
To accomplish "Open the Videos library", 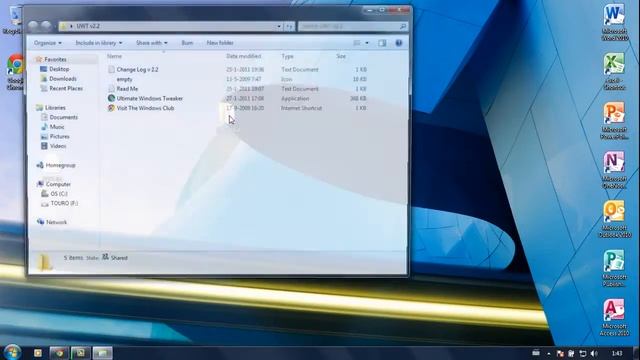I will [58, 146].
